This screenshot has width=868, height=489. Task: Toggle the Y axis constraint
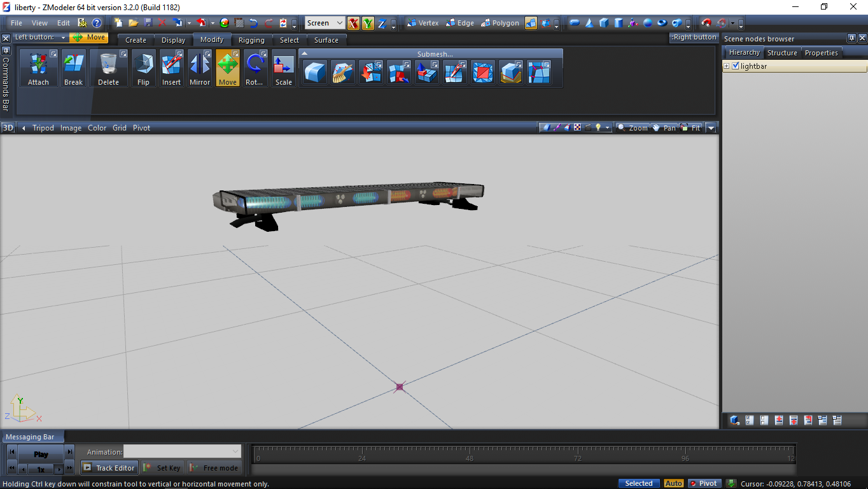click(x=368, y=24)
